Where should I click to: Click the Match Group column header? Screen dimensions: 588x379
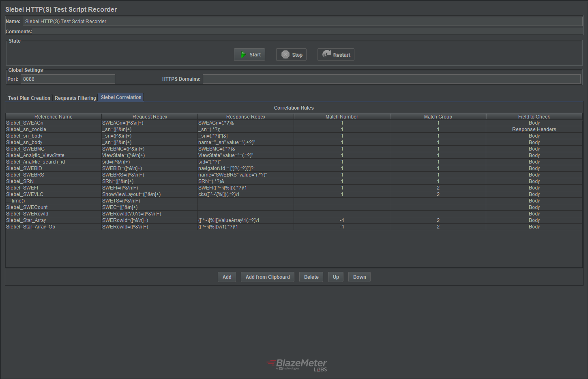click(438, 116)
